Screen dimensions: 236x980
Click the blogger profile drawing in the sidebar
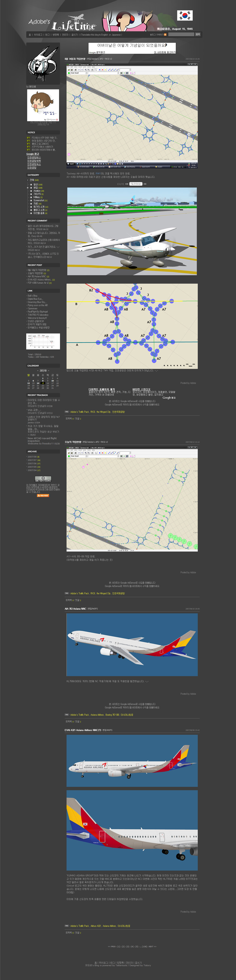coord(43,64)
